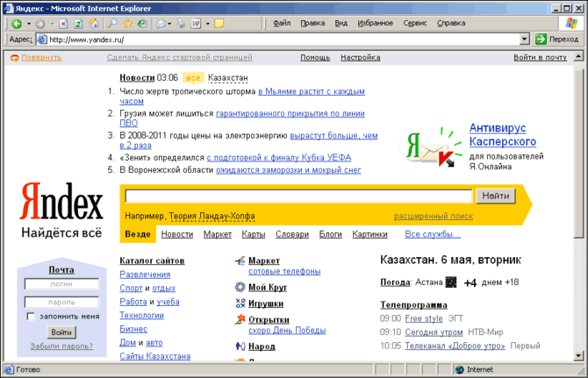This screenshot has height=378, width=588.
Task: Open the Сервис menu
Action: (415, 23)
